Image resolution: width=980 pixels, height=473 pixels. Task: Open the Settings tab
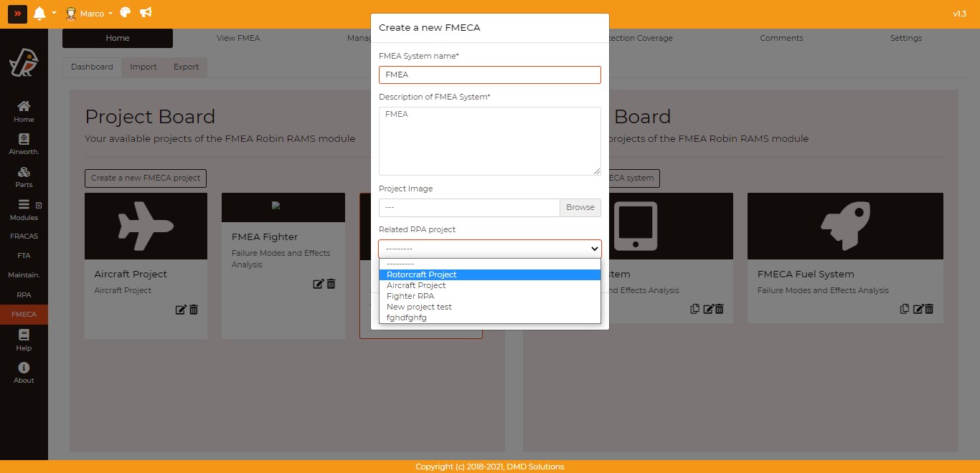click(905, 38)
